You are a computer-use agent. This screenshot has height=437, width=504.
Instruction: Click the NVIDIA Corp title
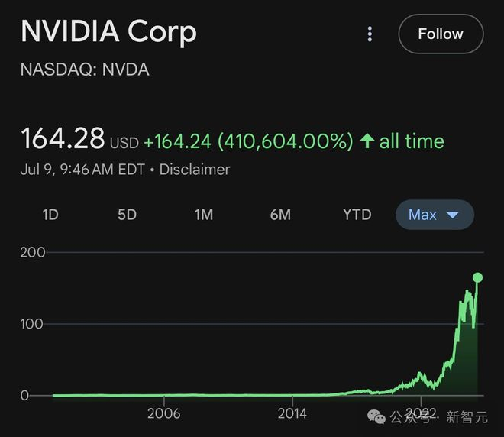[108, 31]
